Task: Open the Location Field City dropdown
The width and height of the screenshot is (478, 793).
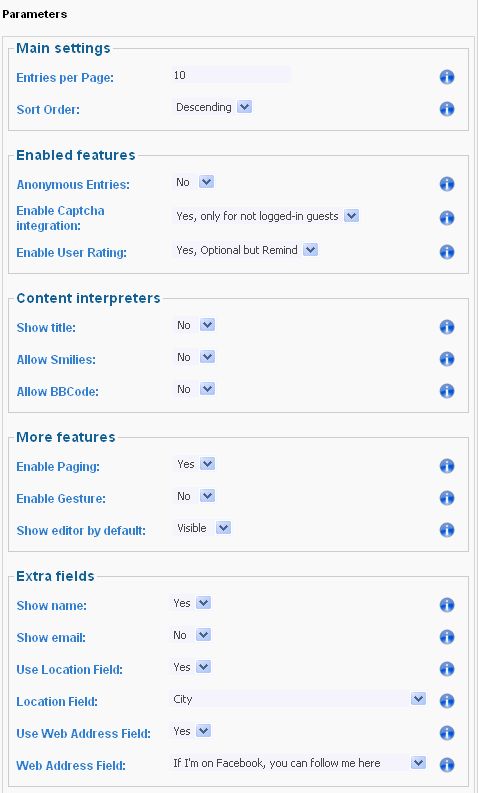Action: pos(298,699)
